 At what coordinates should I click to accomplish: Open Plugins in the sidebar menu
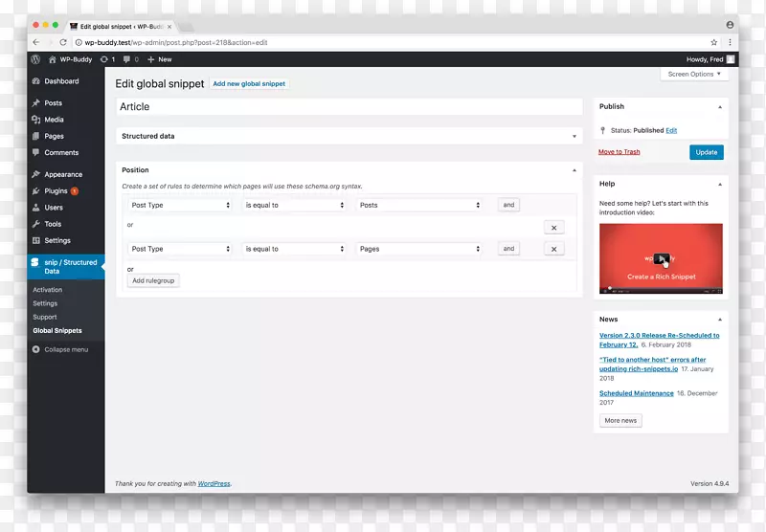56,191
